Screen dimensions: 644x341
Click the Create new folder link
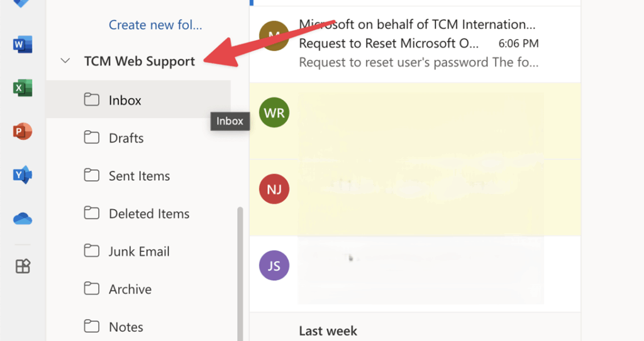pyautogui.click(x=155, y=25)
